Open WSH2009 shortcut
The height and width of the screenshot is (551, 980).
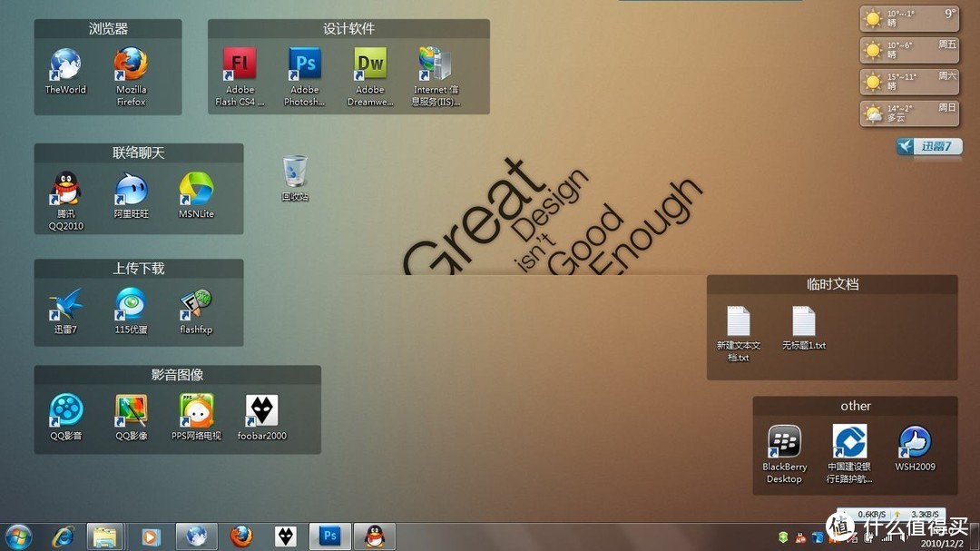coord(915,448)
